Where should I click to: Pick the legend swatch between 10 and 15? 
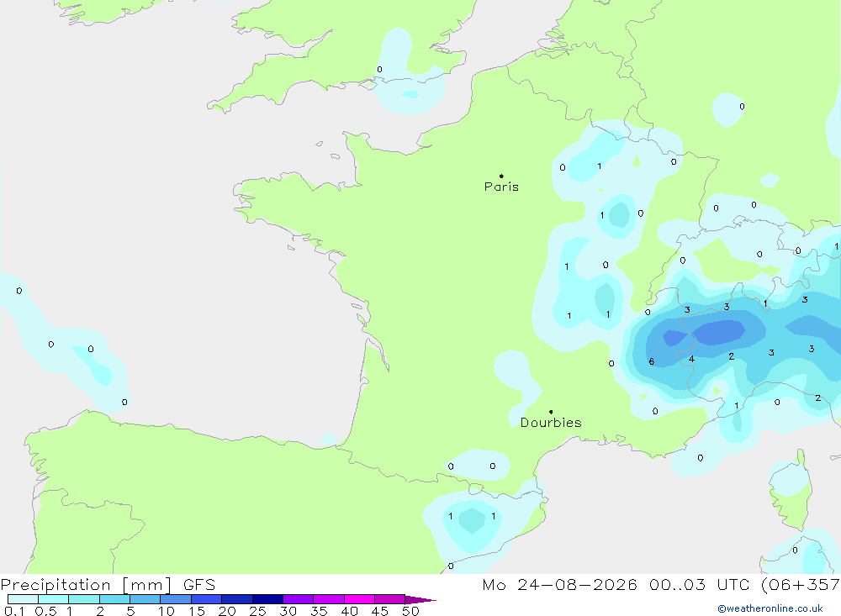pyautogui.click(x=176, y=599)
